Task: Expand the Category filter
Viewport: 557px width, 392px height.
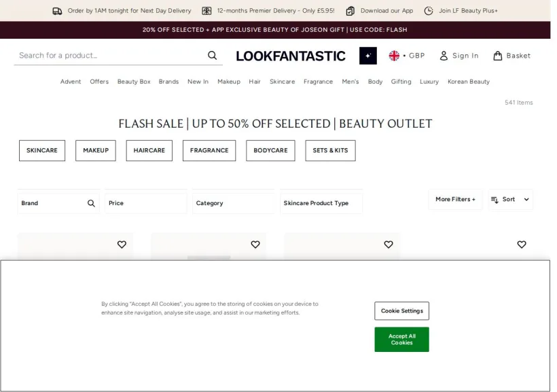Action: [234, 203]
